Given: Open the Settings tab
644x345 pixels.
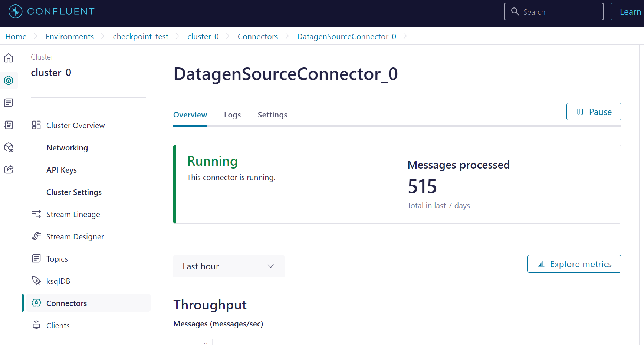Looking at the screenshot, I should (273, 115).
